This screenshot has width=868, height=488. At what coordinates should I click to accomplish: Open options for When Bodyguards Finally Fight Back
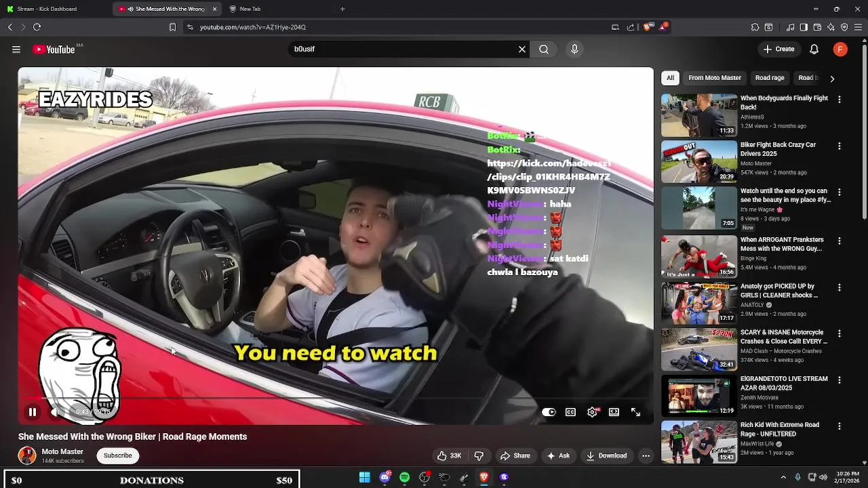click(x=840, y=100)
